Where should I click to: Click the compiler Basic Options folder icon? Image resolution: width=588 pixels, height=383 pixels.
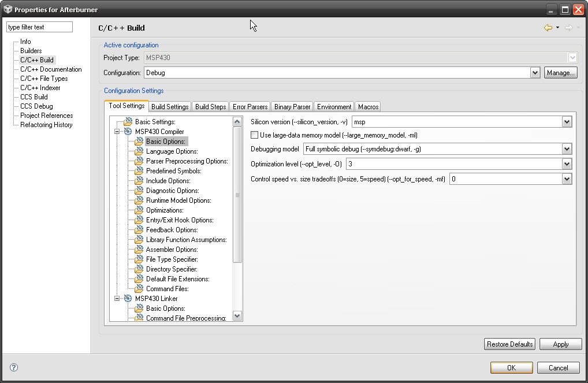coord(139,141)
